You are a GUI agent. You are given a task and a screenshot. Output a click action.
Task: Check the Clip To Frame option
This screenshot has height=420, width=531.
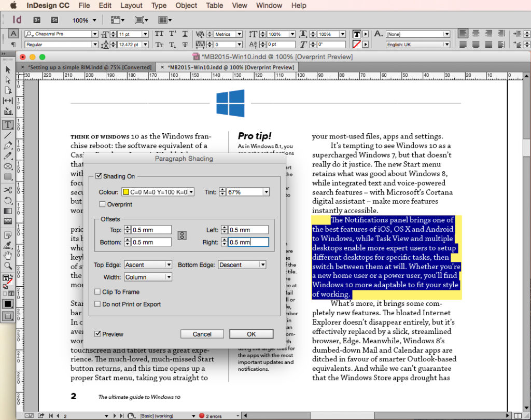point(97,291)
